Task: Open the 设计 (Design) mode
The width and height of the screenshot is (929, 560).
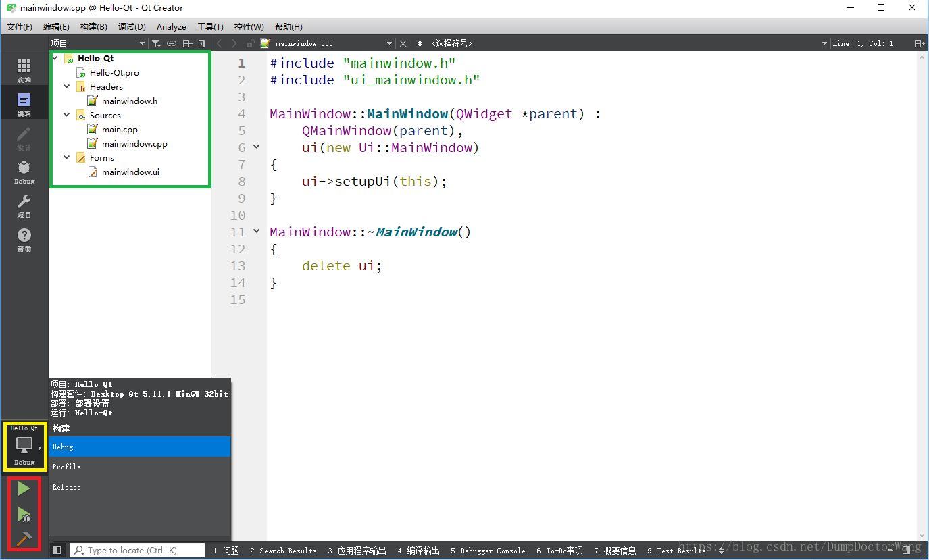Action: click(x=24, y=138)
